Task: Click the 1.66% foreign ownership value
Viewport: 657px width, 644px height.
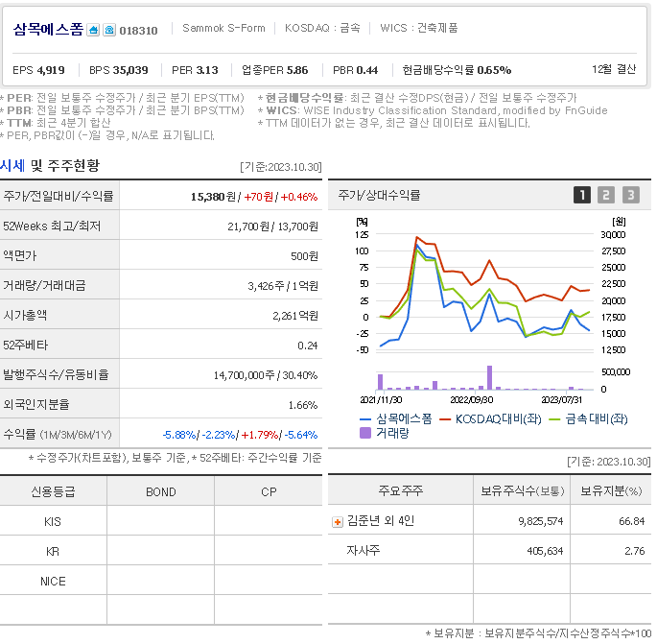Action: [x=303, y=405]
